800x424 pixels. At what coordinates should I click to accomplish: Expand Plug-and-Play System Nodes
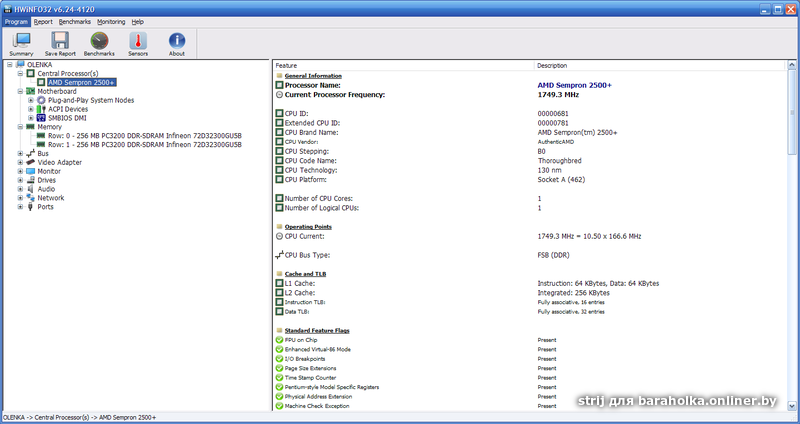pyautogui.click(x=31, y=100)
